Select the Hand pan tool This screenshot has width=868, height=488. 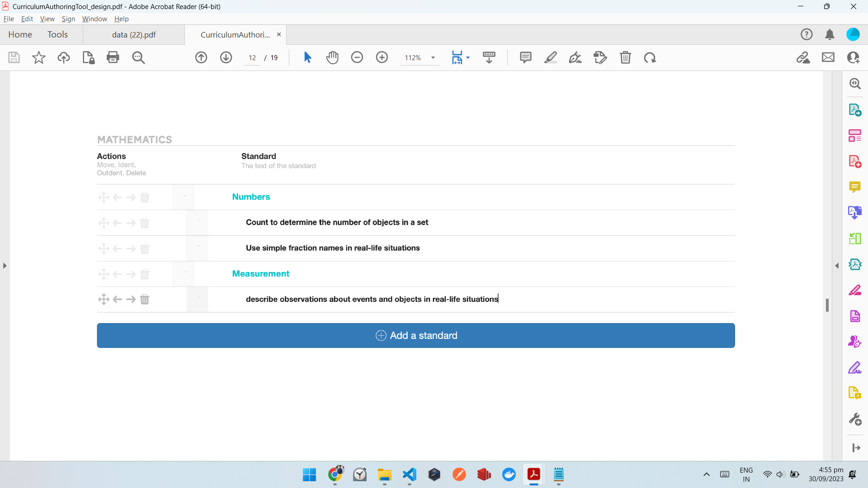332,57
